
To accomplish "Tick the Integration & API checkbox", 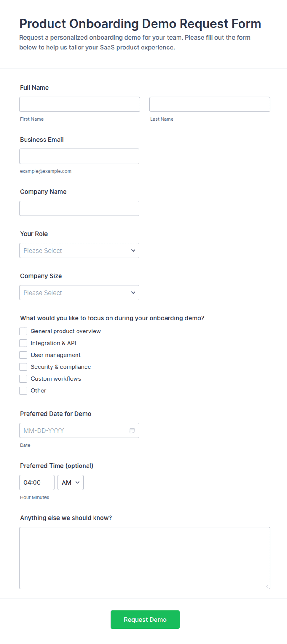I will (23, 343).
